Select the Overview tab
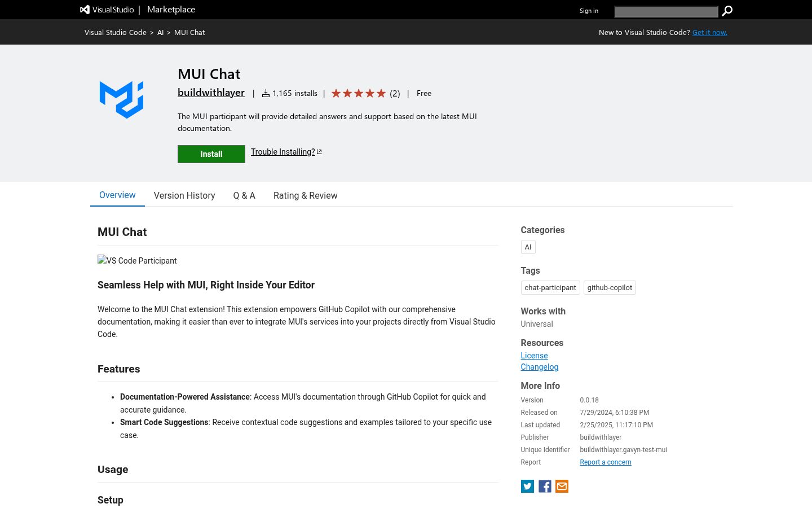Screen dimensions: 812x508 (117, 195)
